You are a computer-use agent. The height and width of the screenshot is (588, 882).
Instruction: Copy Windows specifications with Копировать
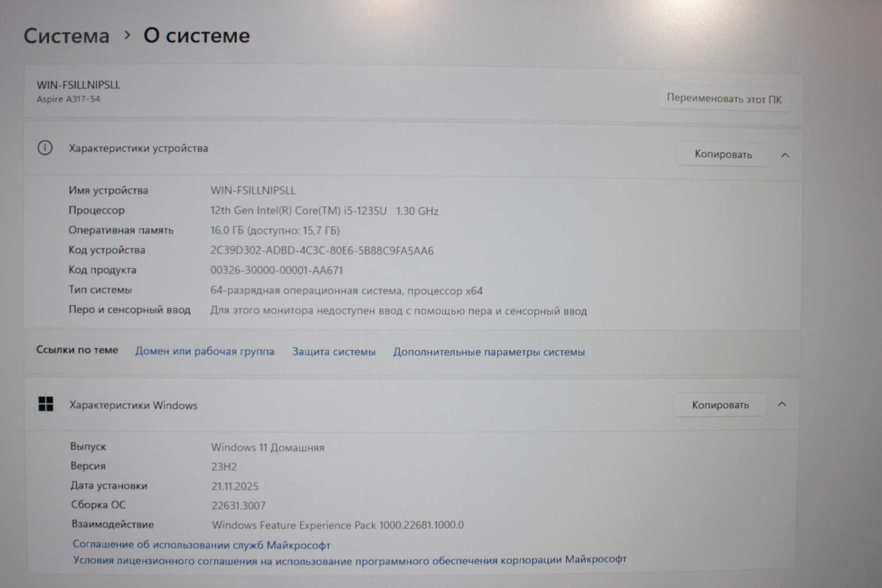[720, 405]
